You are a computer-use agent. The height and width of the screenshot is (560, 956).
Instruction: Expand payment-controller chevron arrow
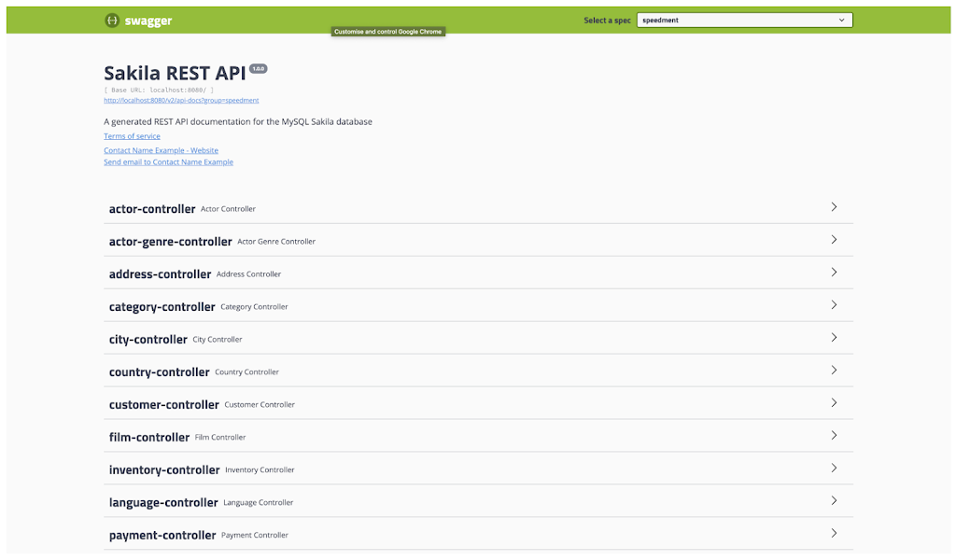tap(834, 533)
